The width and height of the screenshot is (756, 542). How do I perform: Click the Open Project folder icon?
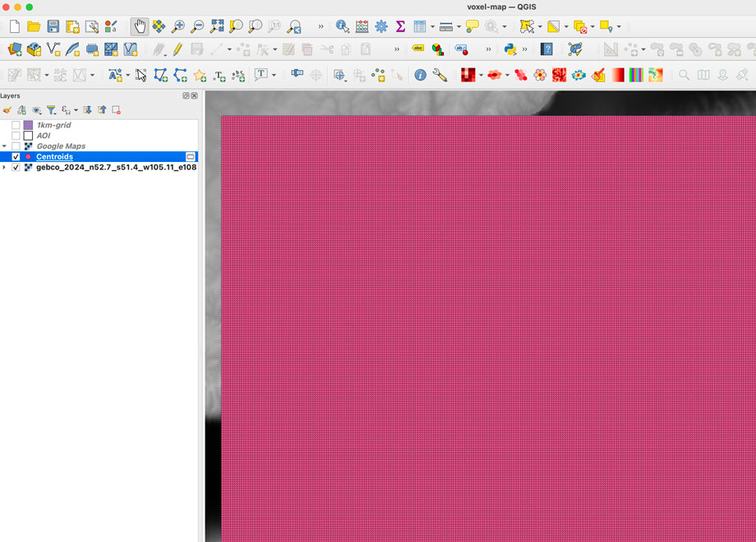pos(34,27)
